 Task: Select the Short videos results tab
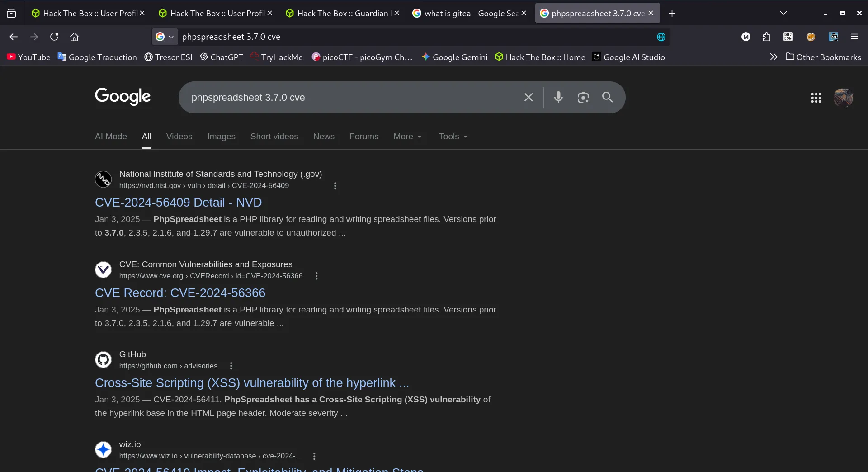click(x=274, y=137)
